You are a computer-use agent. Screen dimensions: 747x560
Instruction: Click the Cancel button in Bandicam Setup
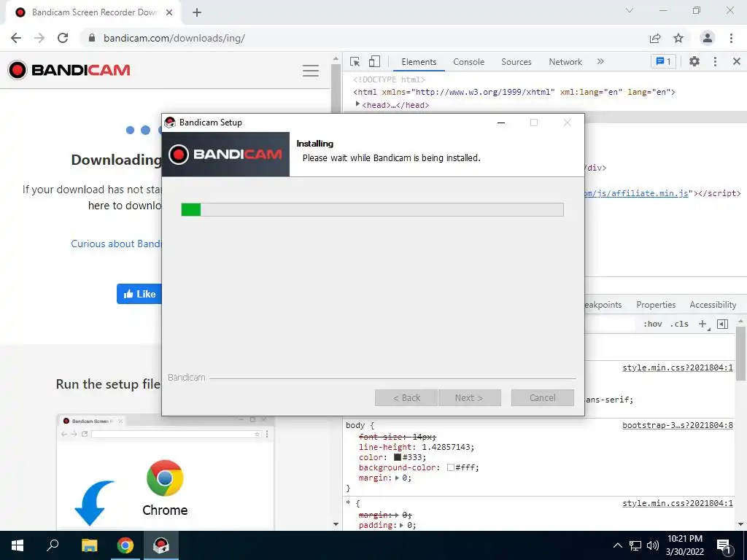tap(542, 397)
